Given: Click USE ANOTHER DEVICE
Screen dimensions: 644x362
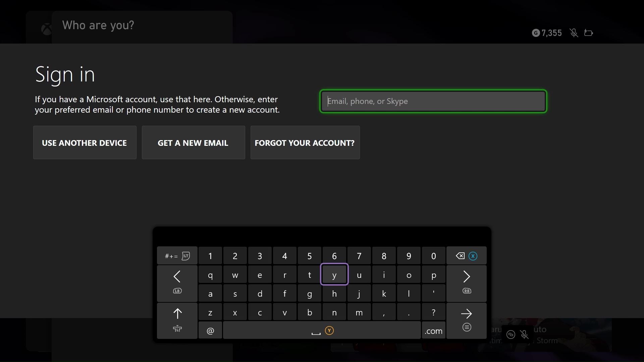Looking at the screenshot, I should click(x=85, y=142).
